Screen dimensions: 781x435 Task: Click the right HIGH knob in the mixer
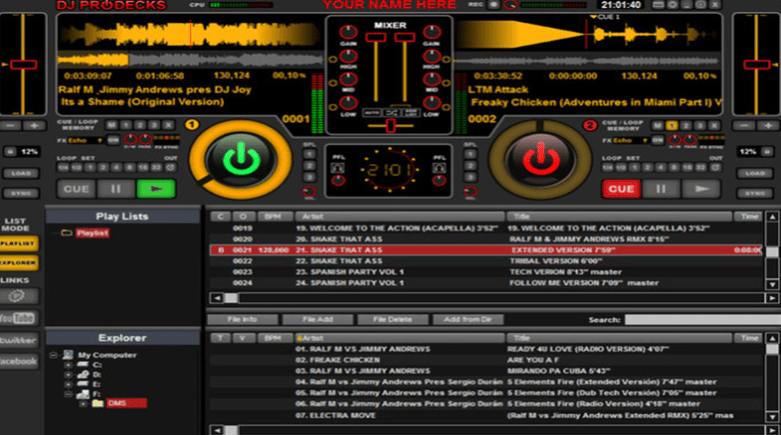click(431, 56)
